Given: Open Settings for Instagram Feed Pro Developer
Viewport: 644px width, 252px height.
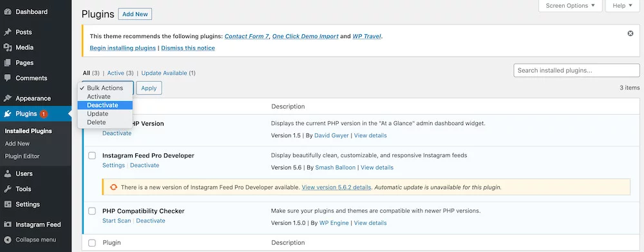Looking at the screenshot, I should 113,165.
